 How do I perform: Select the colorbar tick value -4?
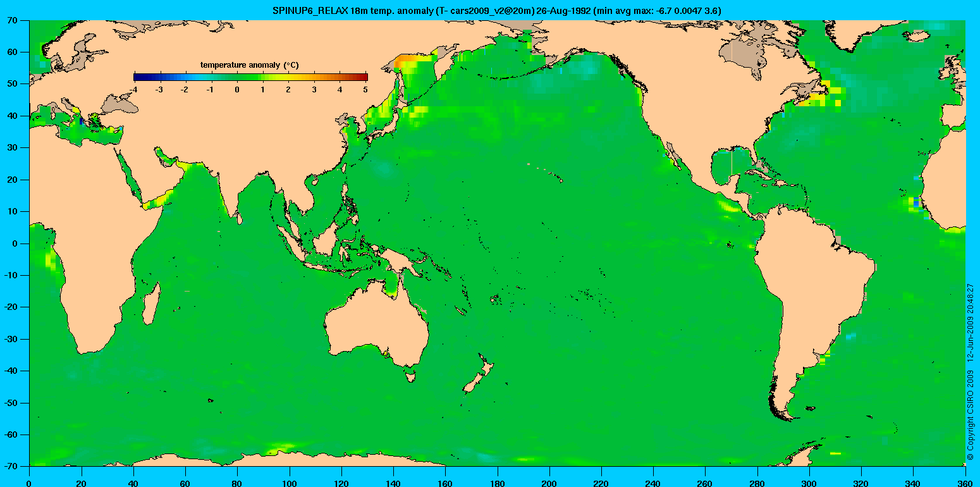pyautogui.click(x=133, y=89)
